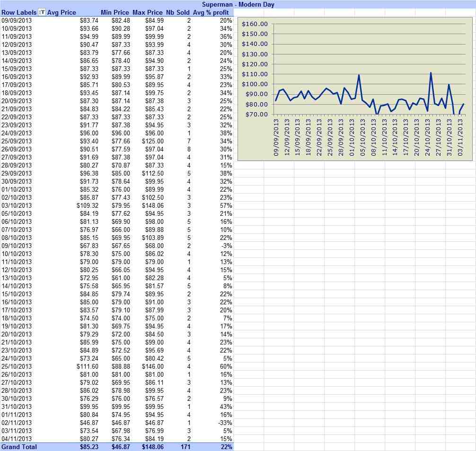Click the 171 grand total sold cell
476x451 pixels.
pyautogui.click(x=185, y=447)
